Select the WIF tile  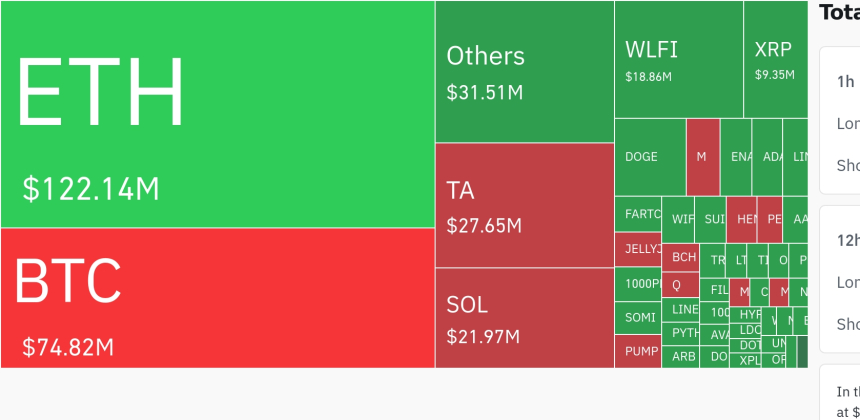coord(681,219)
